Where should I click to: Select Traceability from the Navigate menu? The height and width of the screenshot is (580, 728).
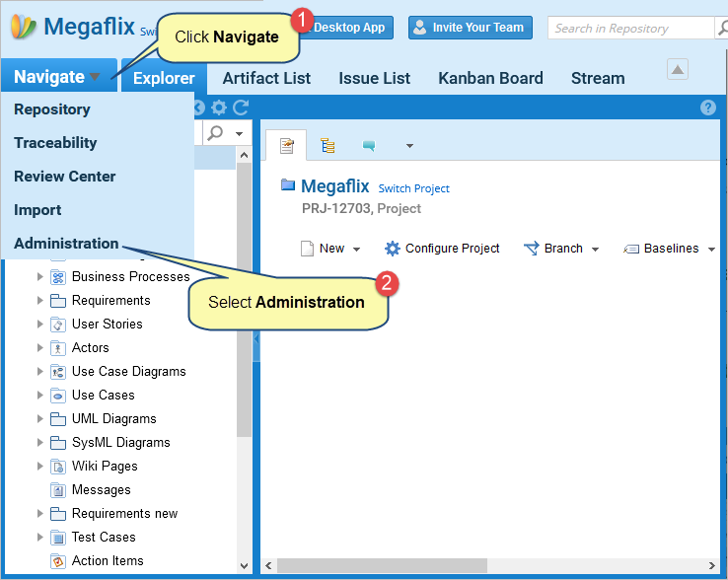[55, 143]
